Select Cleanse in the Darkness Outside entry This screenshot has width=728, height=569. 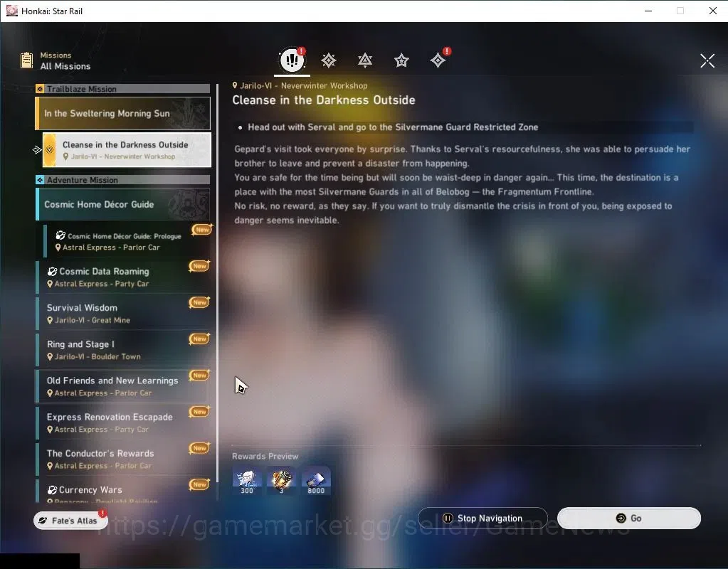[x=127, y=149]
